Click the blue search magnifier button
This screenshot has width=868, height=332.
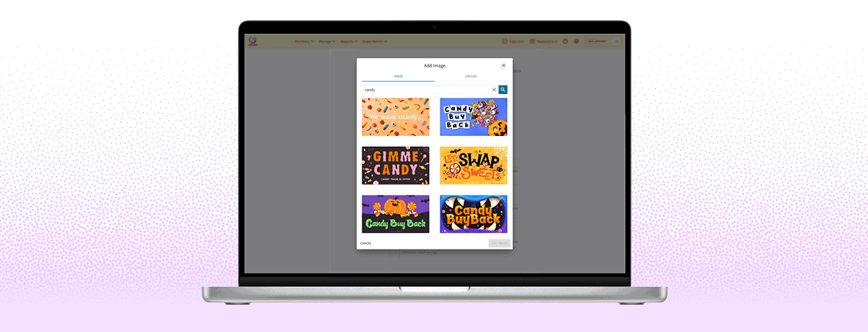503,90
